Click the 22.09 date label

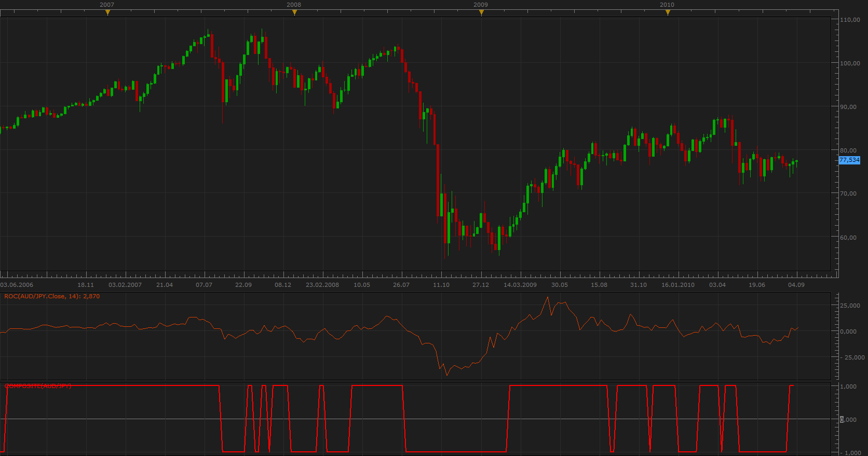pyautogui.click(x=243, y=285)
